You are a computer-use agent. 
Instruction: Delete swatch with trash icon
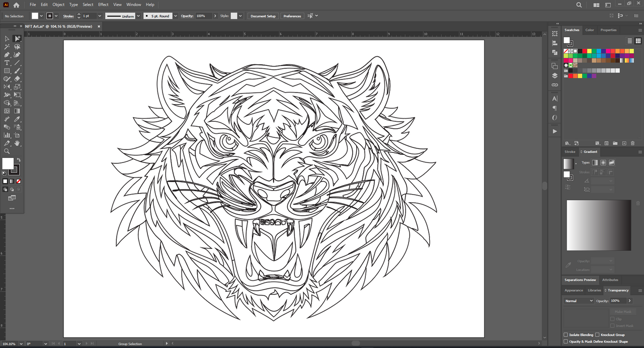tap(632, 143)
